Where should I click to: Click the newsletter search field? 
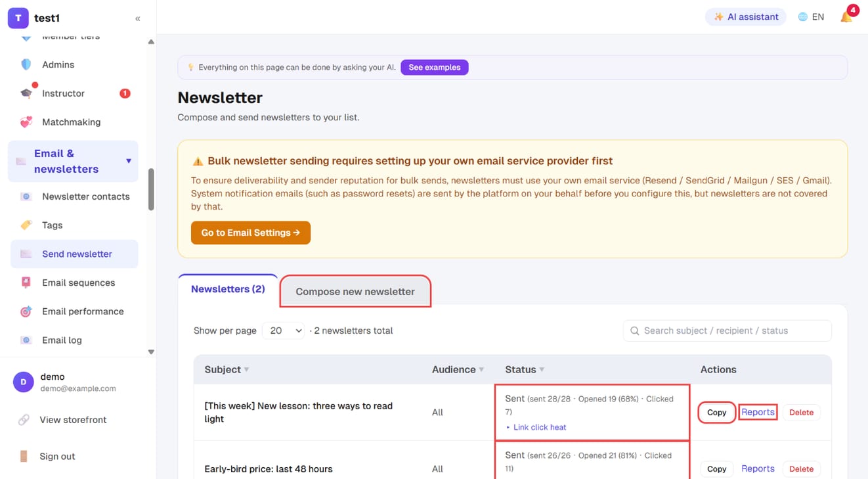[727, 331]
